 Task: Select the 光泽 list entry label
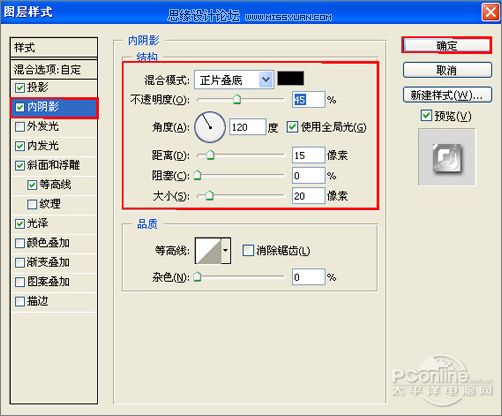click(37, 223)
